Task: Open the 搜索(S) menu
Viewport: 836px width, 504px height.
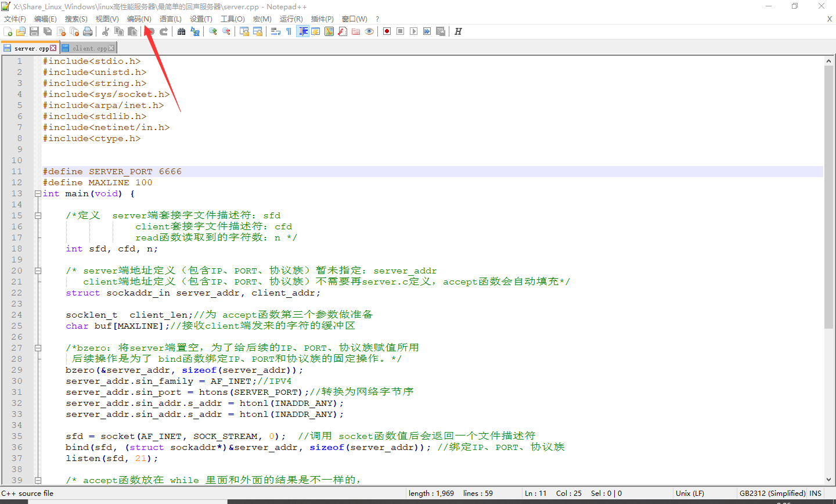Action: (x=75, y=18)
